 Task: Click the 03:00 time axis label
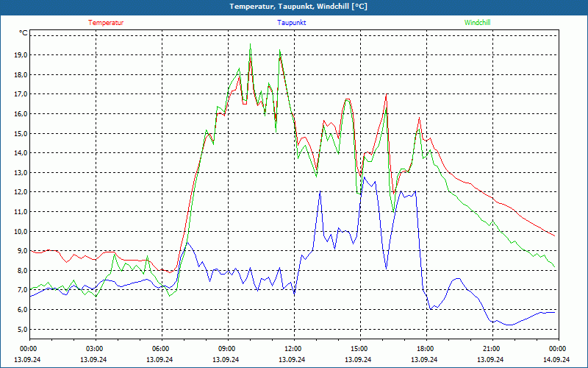click(x=96, y=349)
